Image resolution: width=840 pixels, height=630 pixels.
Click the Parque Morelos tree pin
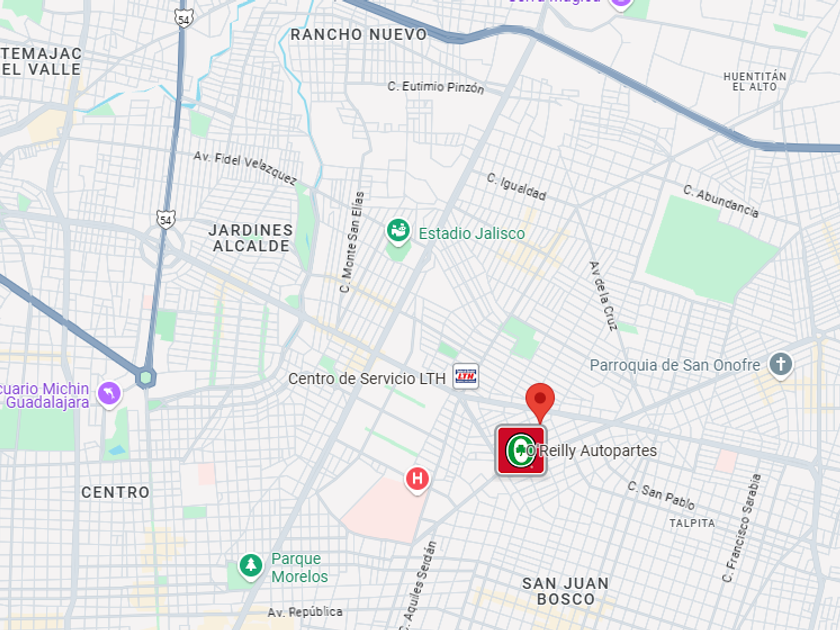251,567
